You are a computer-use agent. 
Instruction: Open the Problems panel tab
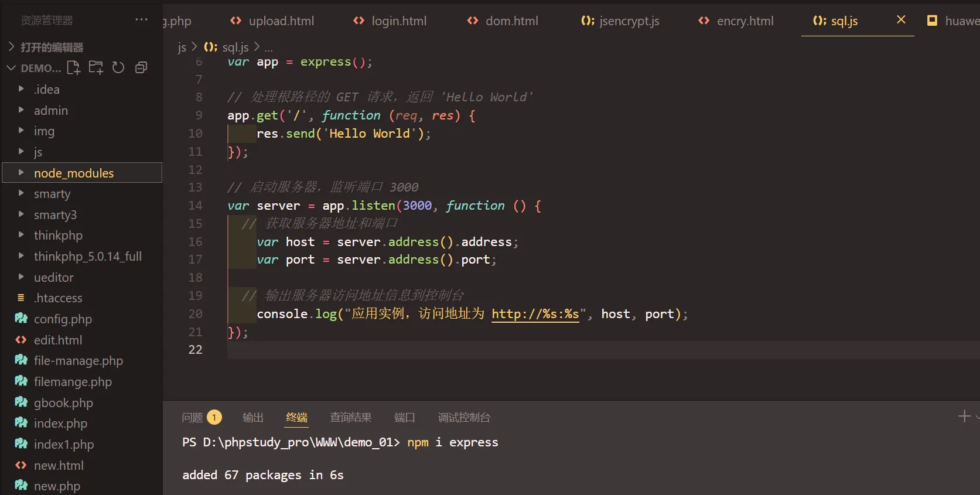pyautogui.click(x=192, y=418)
